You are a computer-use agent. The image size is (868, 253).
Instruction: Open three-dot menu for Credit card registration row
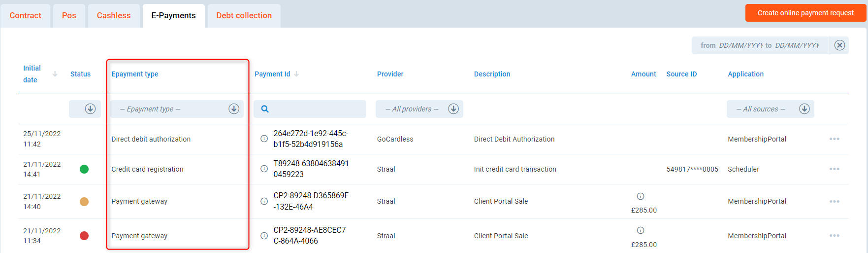click(834, 169)
